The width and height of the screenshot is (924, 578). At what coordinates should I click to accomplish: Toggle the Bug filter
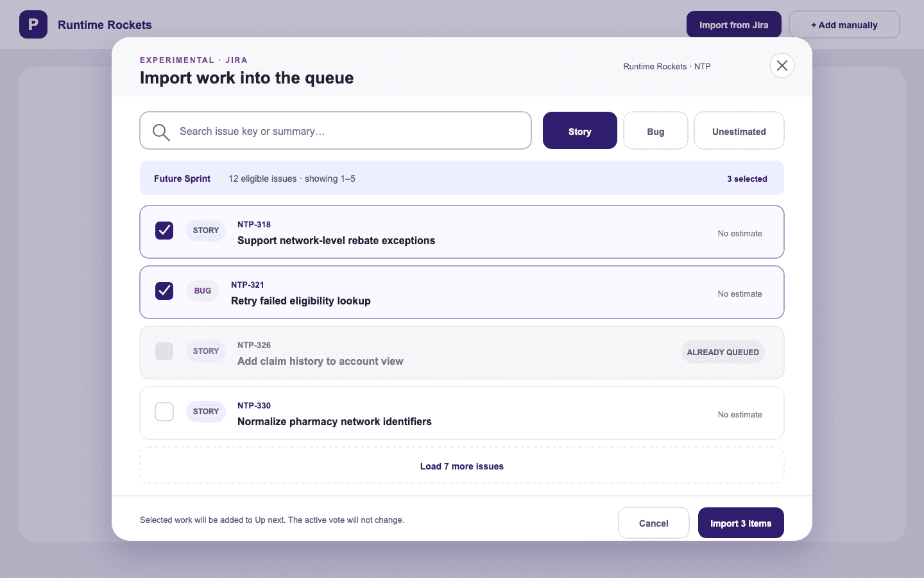coord(656,131)
